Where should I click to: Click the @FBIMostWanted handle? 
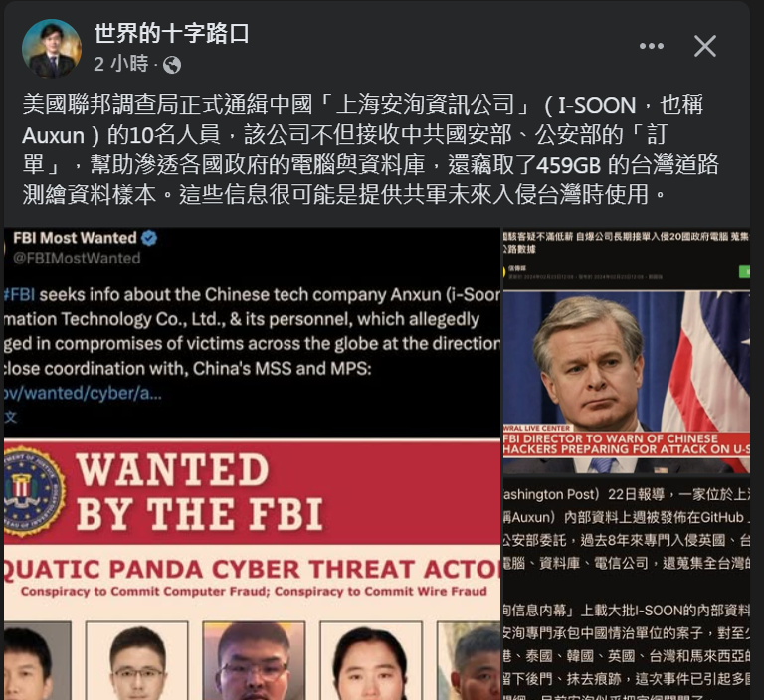click(x=77, y=258)
